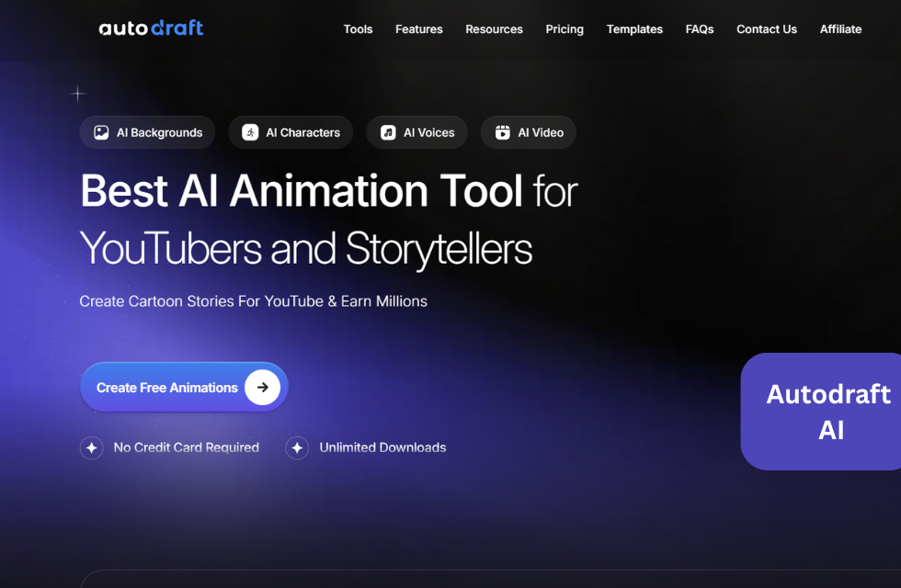Viewport: 901px width, 588px height.
Task: Open the Features menu
Action: (418, 29)
